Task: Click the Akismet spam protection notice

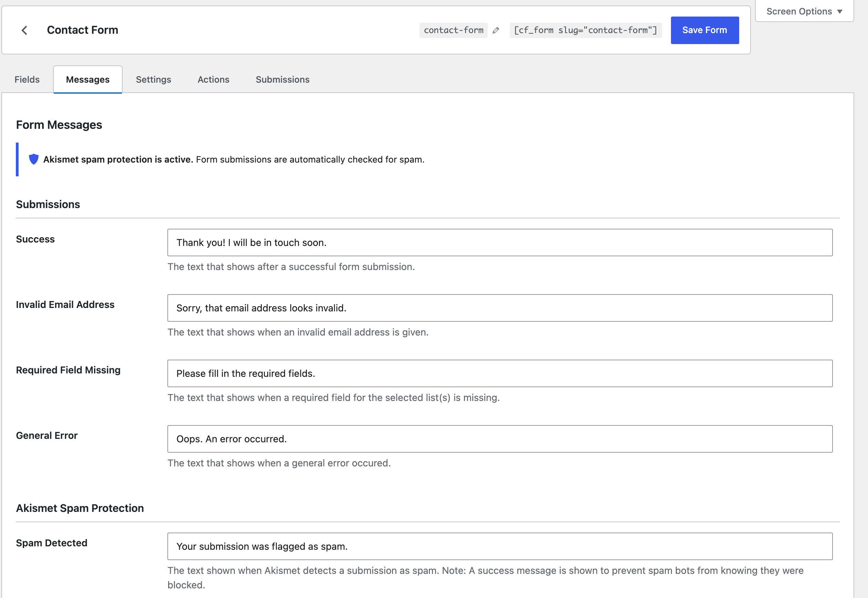Action: (x=234, y=159)
